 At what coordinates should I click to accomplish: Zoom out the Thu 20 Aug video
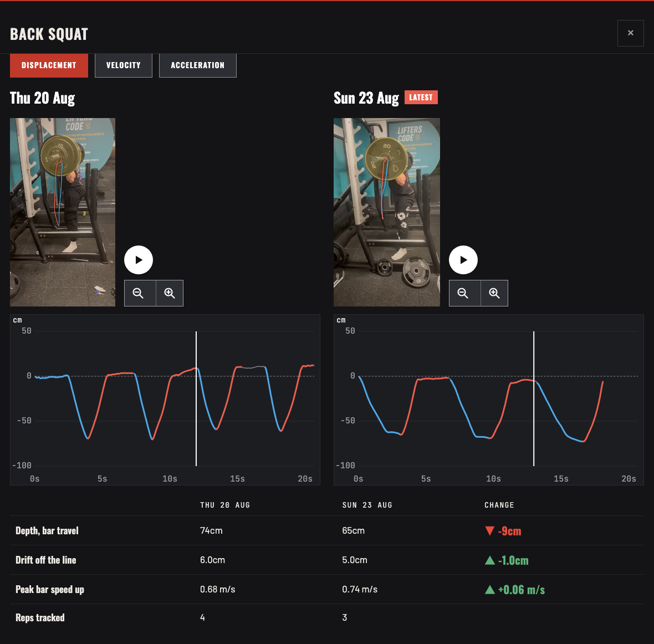[x=140, y=293]
